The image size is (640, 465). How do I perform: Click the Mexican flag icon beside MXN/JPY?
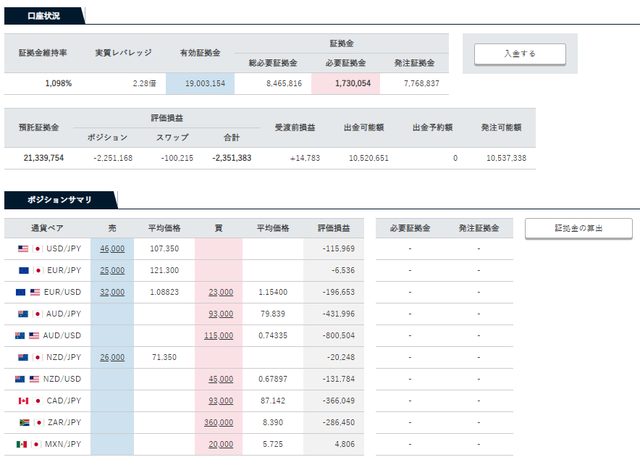(22, 444)
